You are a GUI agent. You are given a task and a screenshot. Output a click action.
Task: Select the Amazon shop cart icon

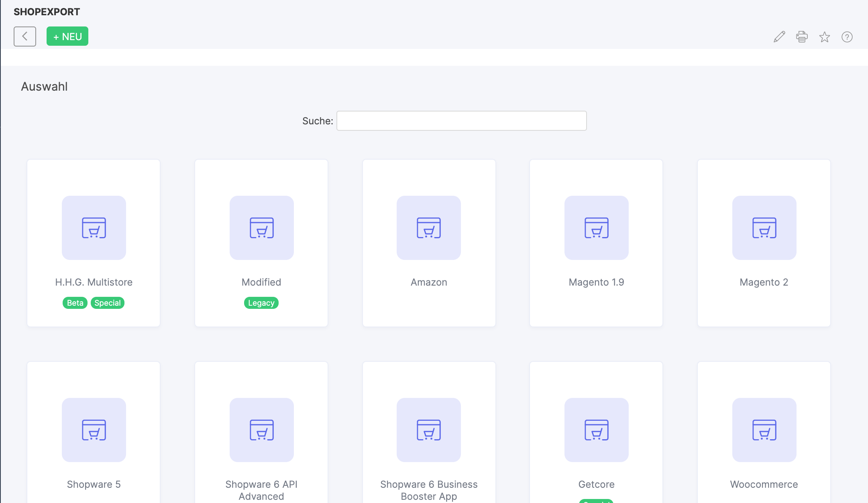coord(428,227)
